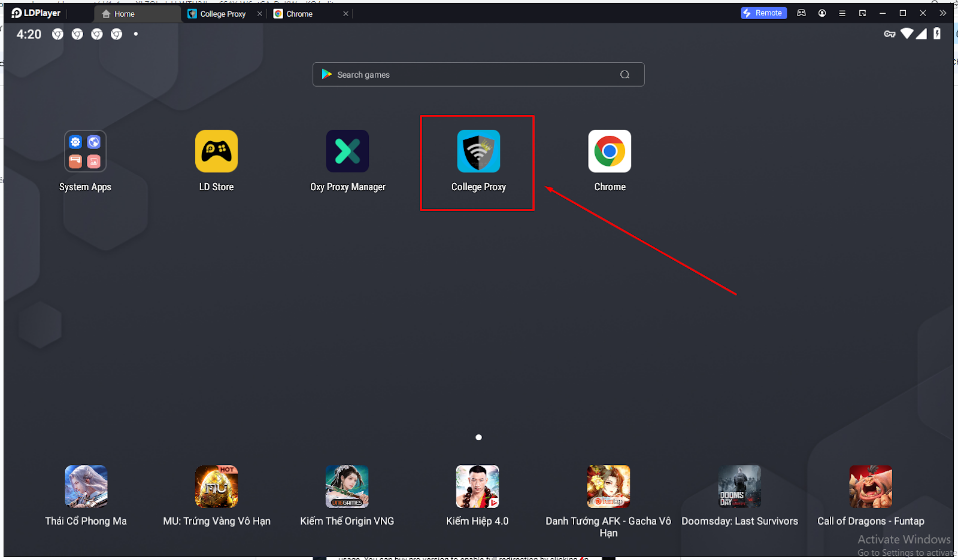Open Chrome from the home screen grid
The image size is (958, 560).
(x=610, y=151)
